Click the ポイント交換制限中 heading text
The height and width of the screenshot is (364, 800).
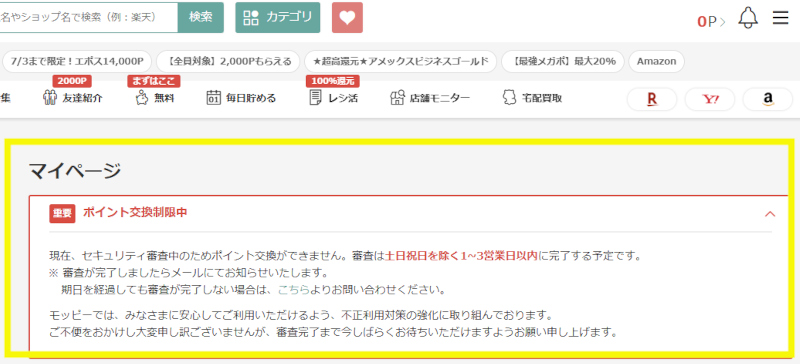(x=135, y=213)
